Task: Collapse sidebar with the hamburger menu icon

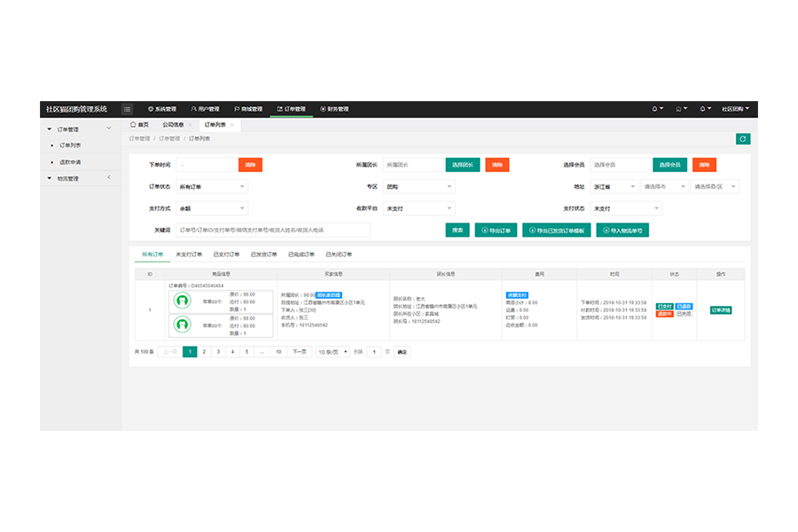Action: [127, 109]
